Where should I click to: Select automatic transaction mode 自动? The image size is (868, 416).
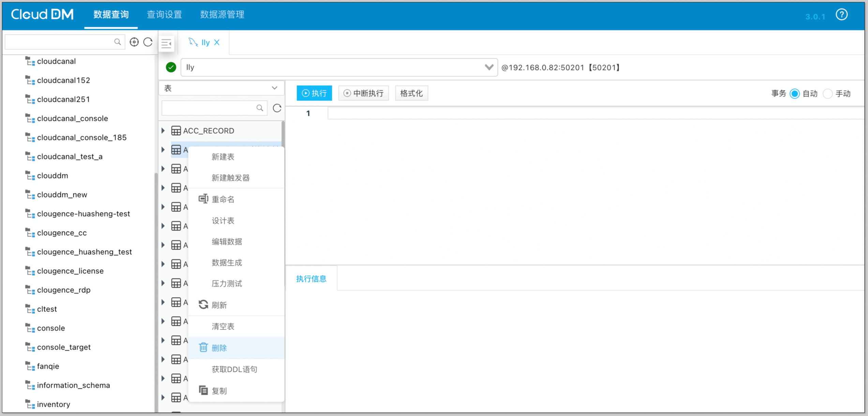tap(794, 93)
